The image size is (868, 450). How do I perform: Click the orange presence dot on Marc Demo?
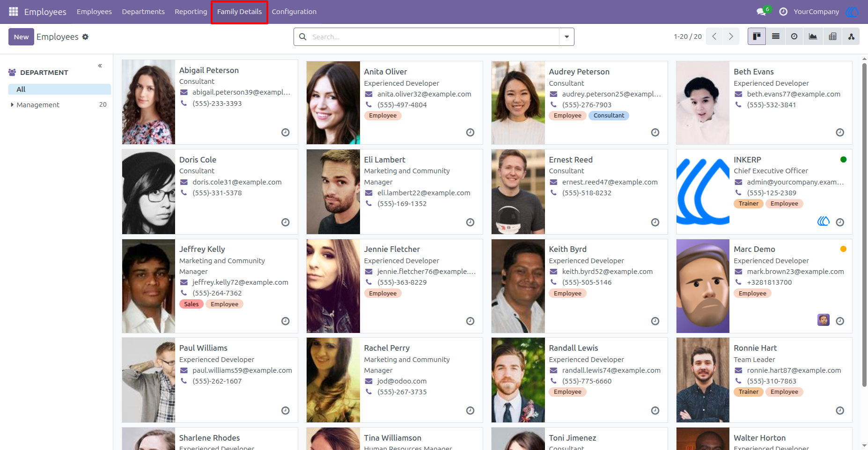point(844,249)
